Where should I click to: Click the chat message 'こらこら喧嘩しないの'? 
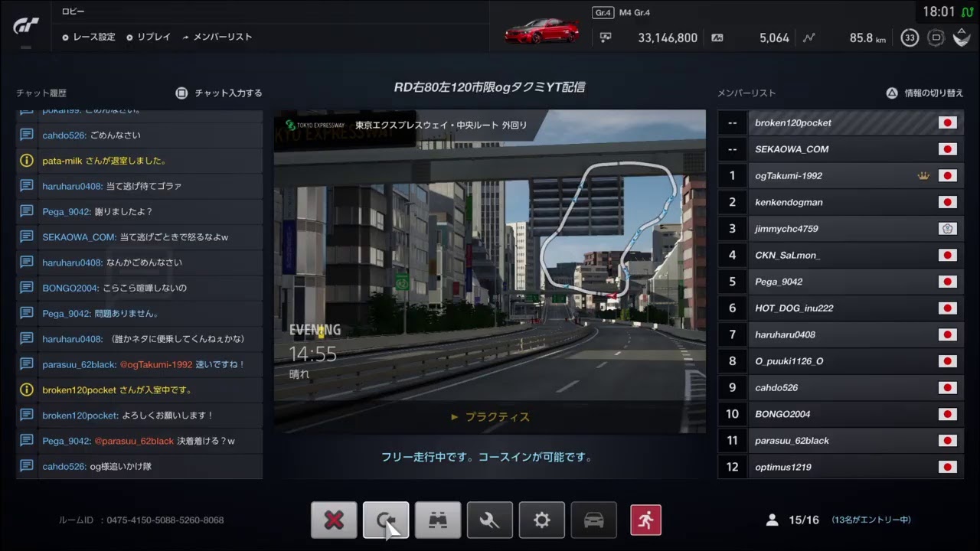tap(145, 288)
